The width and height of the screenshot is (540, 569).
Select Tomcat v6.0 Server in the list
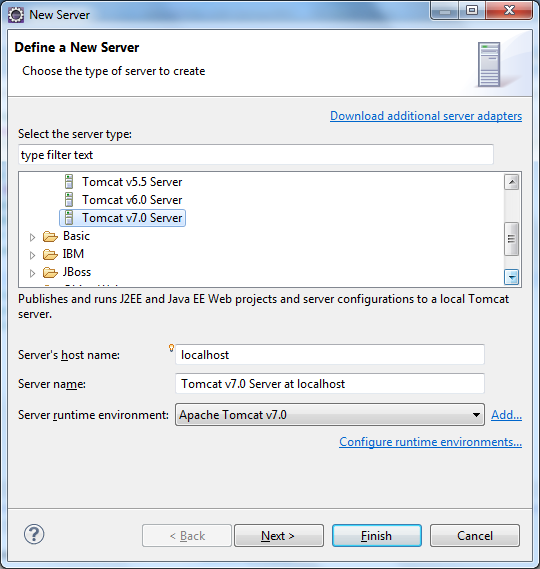coord(132,200)
